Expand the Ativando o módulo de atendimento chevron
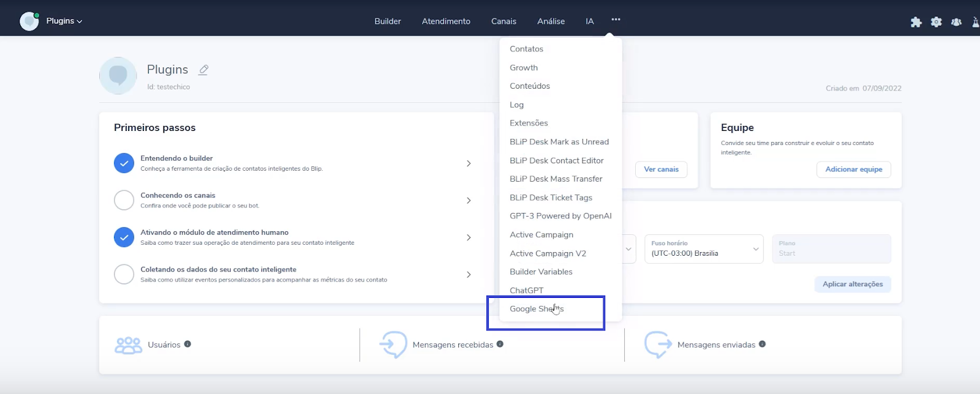The width and height of the screenshot is (980, 394). [469, 237]
